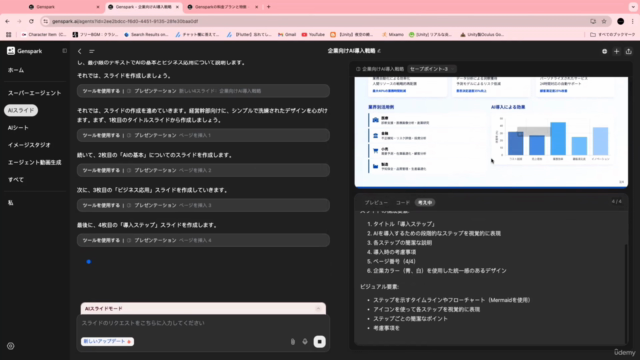640x360 pixels.
Task: Click the slide preview thumbnail
Action: point(491,132)
